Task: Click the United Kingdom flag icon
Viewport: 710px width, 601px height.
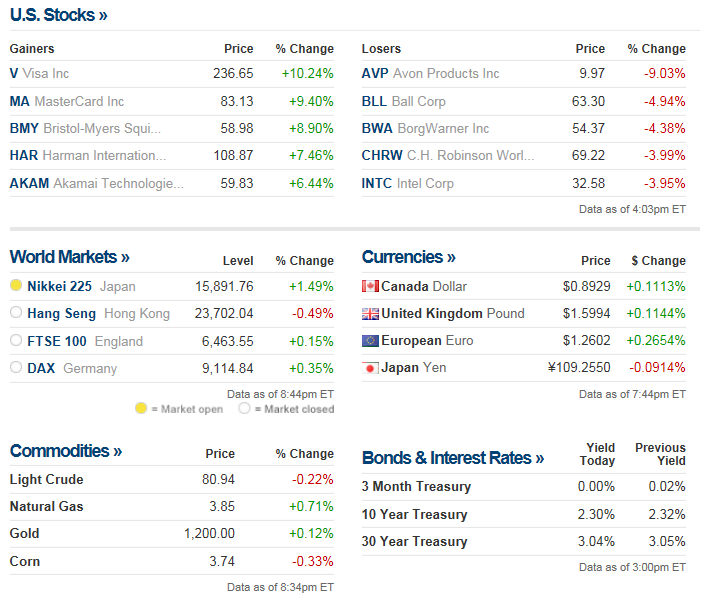Action: [x=370, y=313]
